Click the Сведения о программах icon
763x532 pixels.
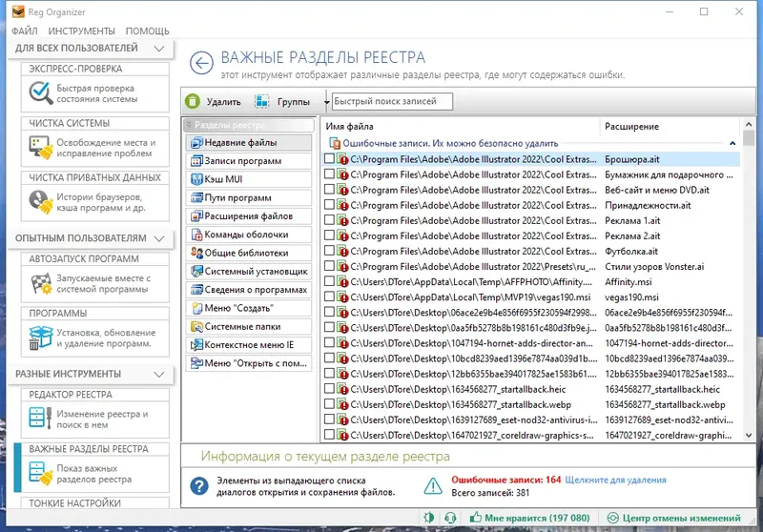(x=196, y=290)
